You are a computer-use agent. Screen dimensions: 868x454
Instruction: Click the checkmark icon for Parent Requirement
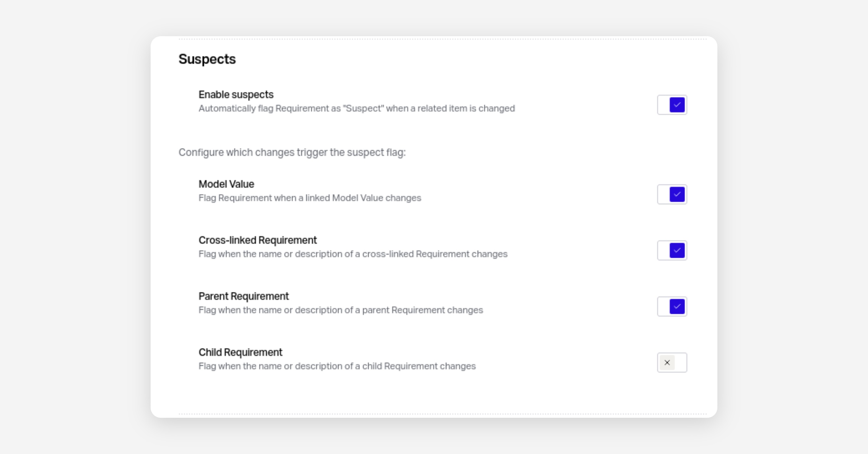click(677, 307)
